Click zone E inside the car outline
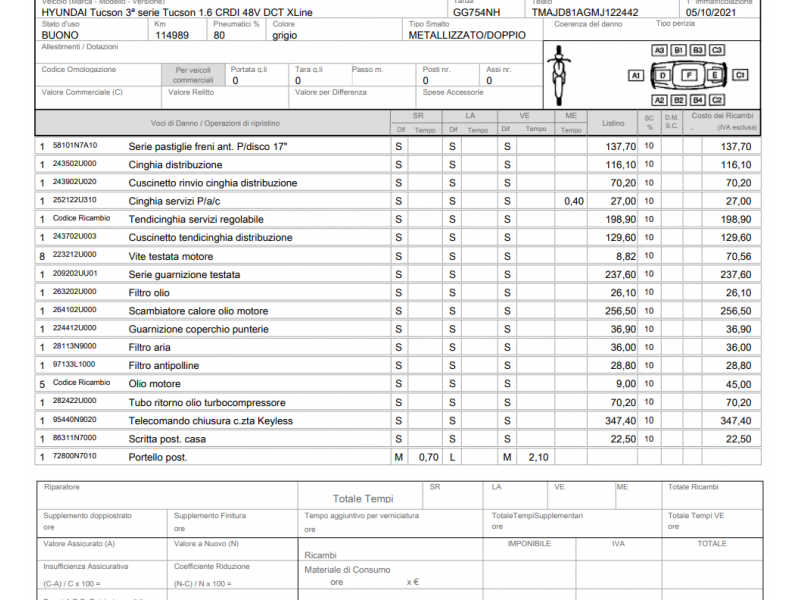800x600 pixels. pos(714,76)
